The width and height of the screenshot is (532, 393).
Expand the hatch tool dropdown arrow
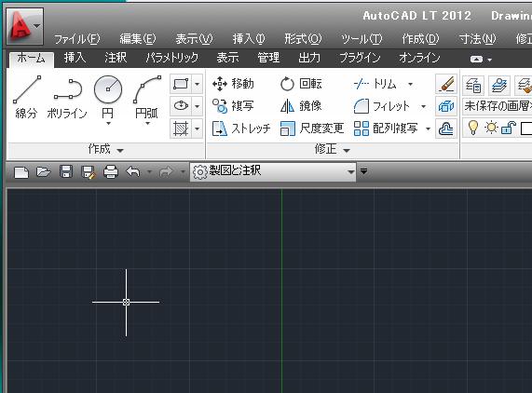pos(198,129)
